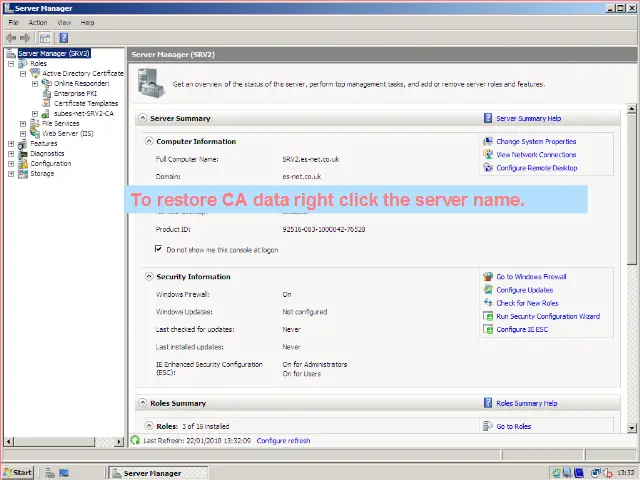
Task: Click the Server Summary Help icon
Action: (x=488, y=118)
